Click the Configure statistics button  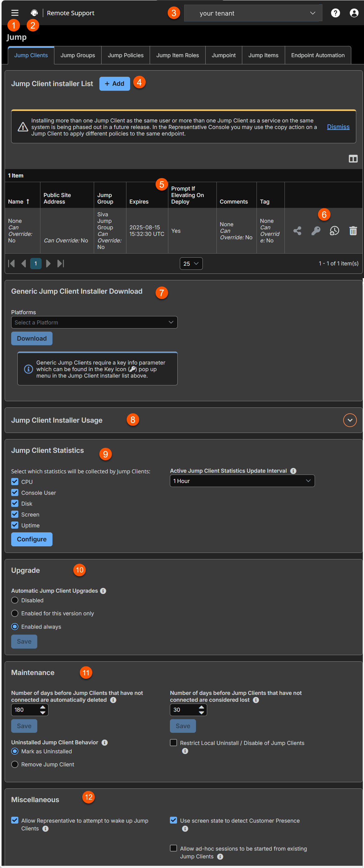32,539
